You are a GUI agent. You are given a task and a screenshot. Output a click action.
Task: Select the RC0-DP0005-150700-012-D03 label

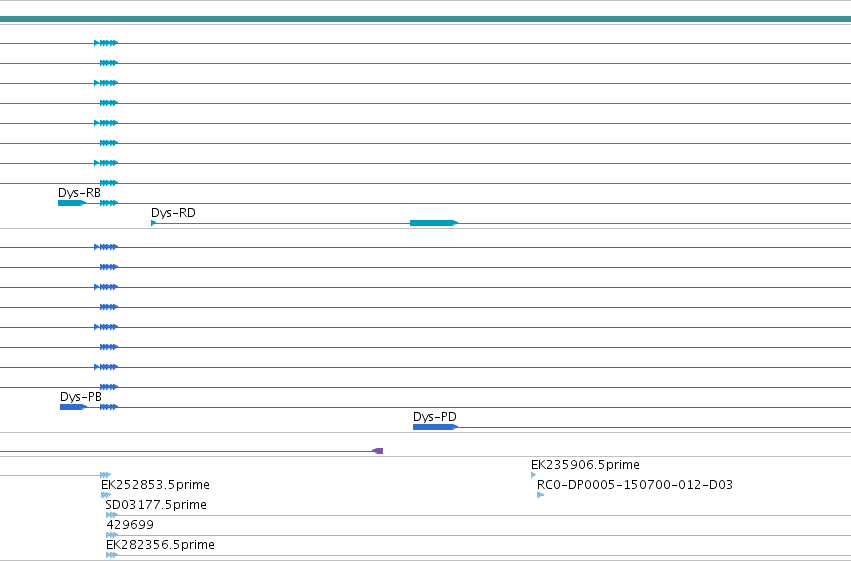point(635,484)
